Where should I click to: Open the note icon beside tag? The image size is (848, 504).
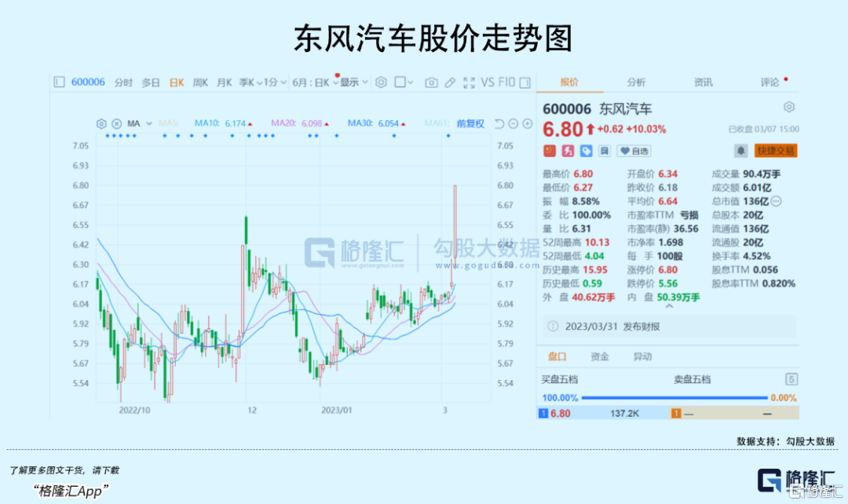click(x=605, y=151)
